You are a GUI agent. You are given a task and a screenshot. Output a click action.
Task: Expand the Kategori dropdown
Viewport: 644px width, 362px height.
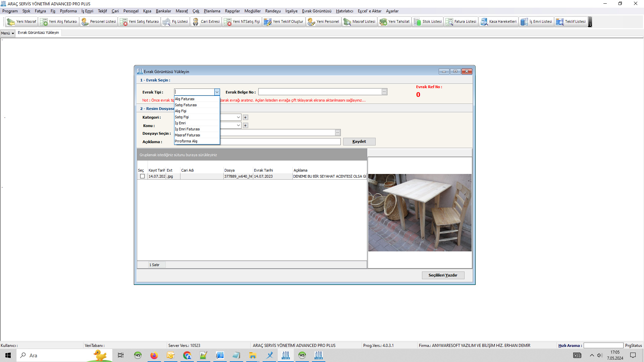(238, 117)
